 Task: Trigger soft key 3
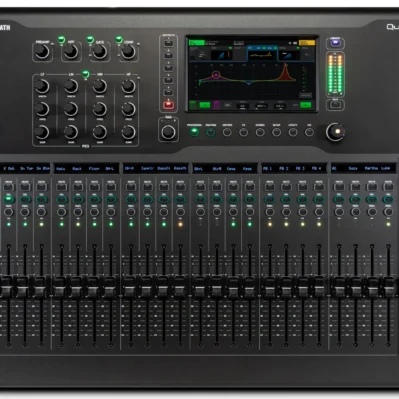168,68
